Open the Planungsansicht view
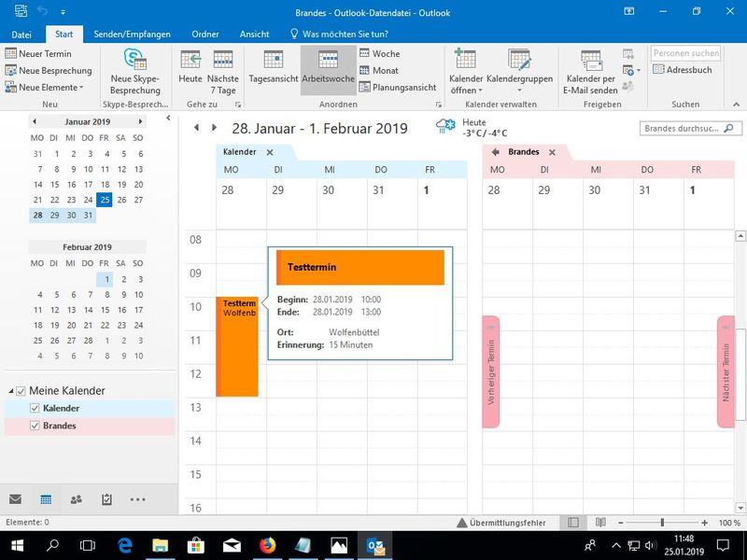The height and width of the screenshot is (560, 747). (x=398, y=87)
